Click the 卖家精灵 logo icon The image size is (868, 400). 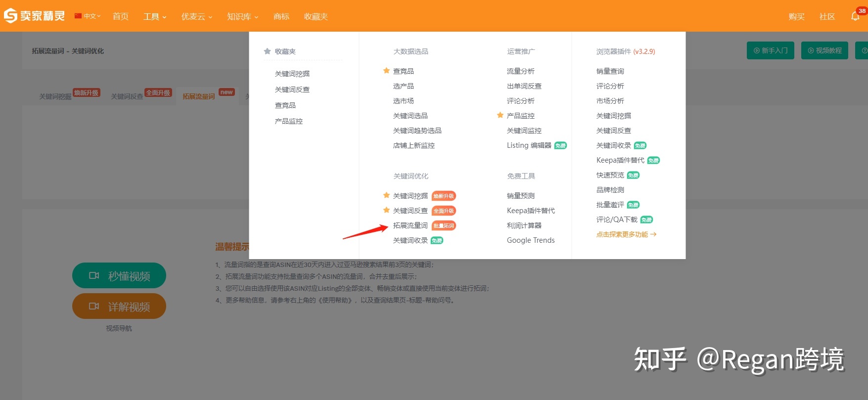tap(11, 16)
